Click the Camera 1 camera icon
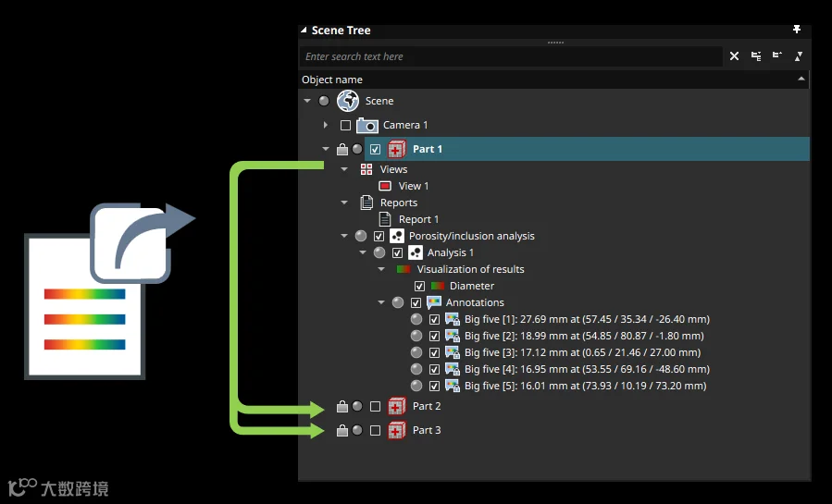832x504 pixels. coord(367,125)
